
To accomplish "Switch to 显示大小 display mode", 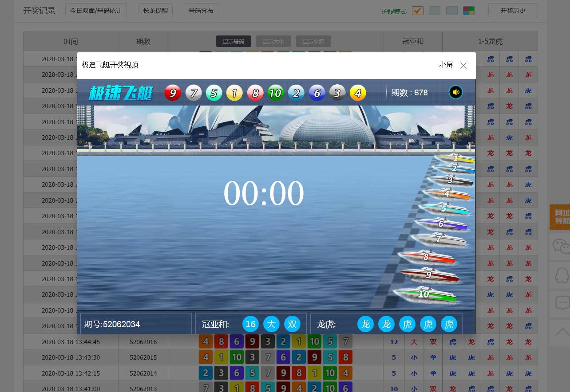I will point(273,41).
